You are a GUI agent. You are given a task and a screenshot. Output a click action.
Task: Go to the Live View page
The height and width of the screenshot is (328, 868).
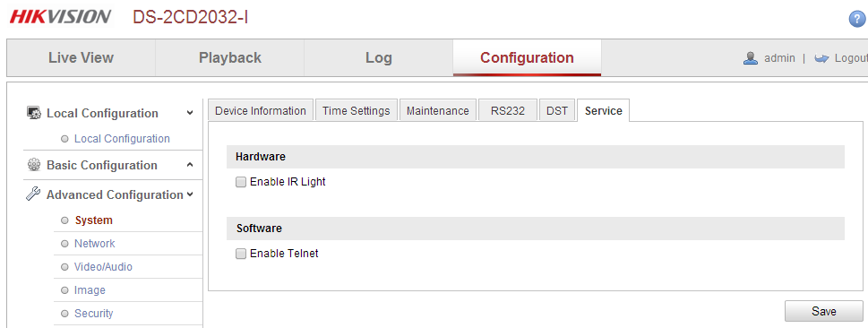click(81, 57)
